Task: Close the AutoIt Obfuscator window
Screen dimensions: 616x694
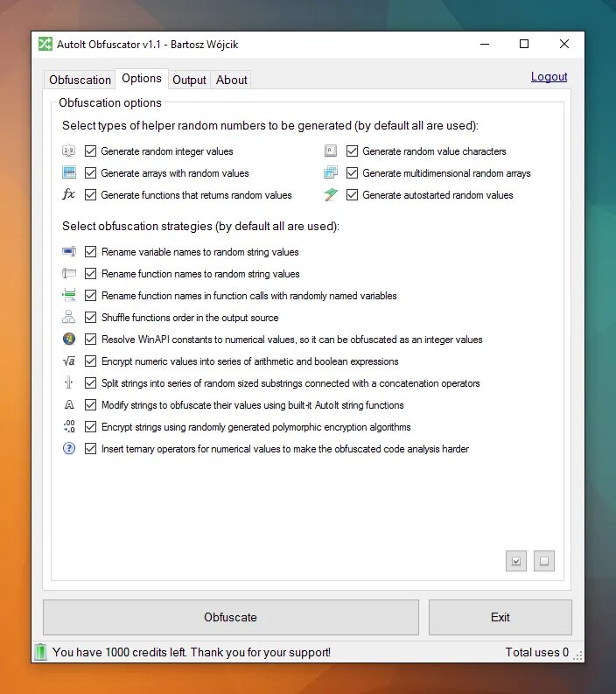Action: [564, 44]
